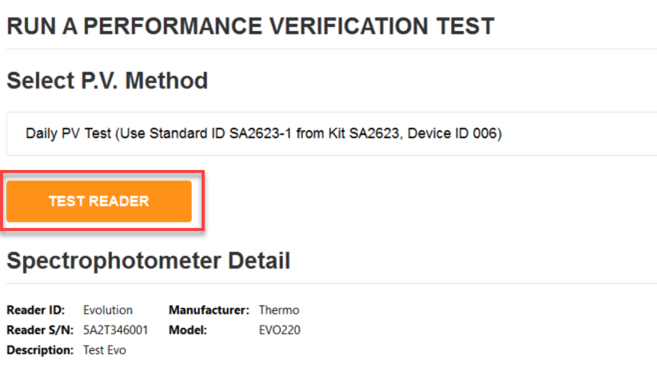
Task: Click the Evolution reader ID value
Action: 108,310
